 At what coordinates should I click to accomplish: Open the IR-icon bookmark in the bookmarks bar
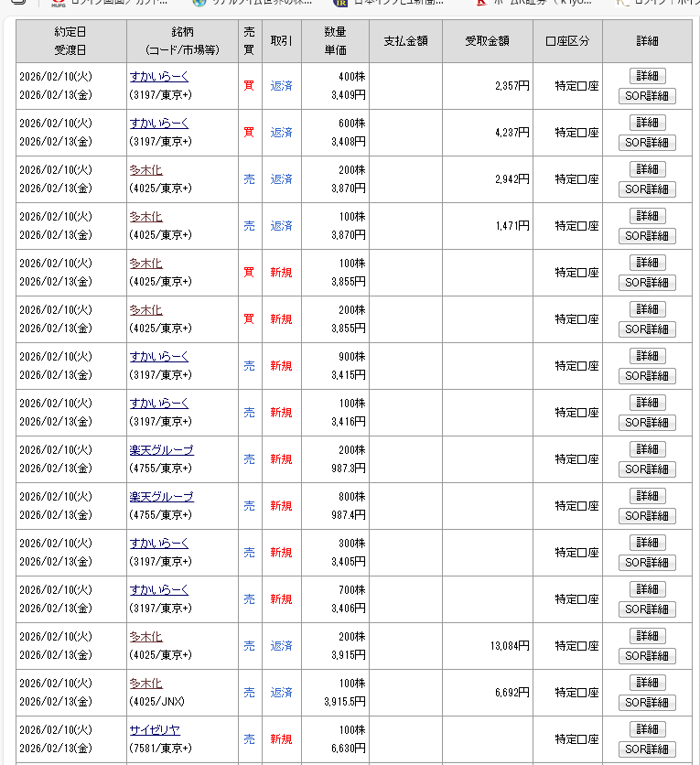(341, 3)
